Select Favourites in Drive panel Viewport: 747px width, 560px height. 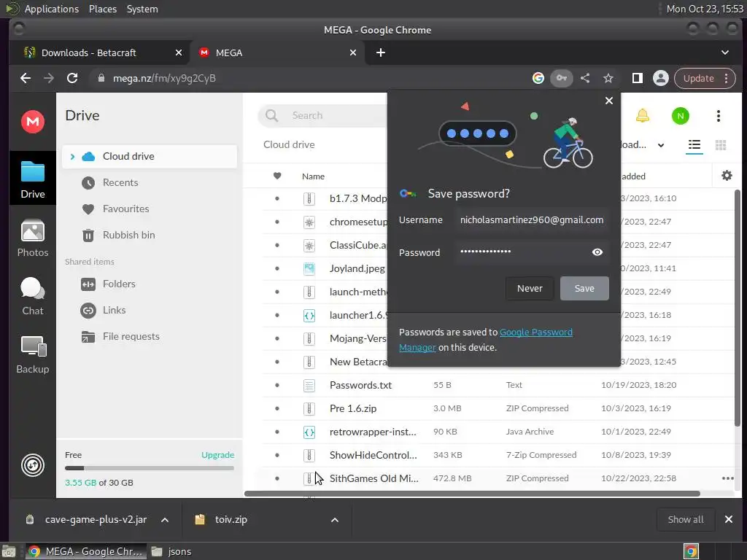(125, 209)
